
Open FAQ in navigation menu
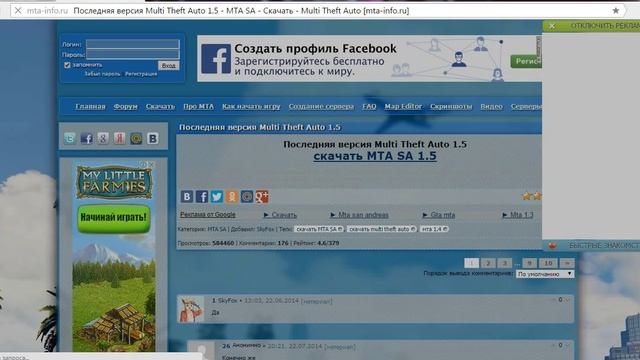(369, 107)
